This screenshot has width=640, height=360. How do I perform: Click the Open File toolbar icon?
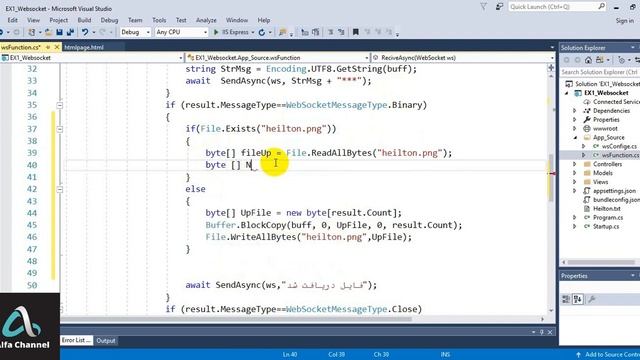48,32
